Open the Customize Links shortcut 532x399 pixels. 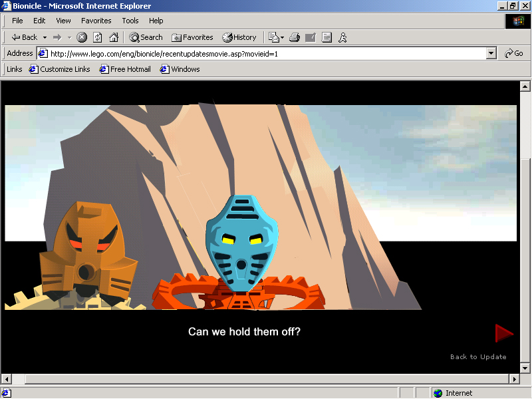[59, 69]
